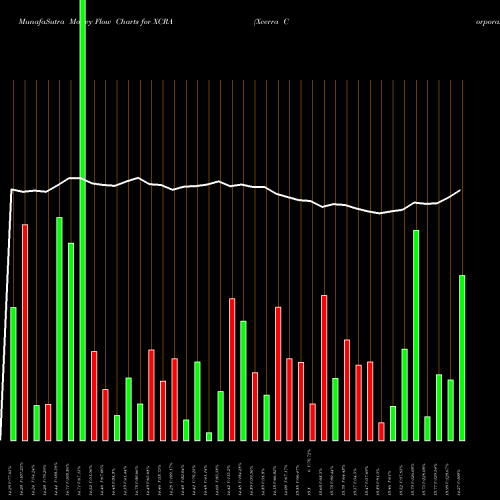Click the cut-off 'orpora' text at top right
The image size is (500, 500).
(488, 23)
